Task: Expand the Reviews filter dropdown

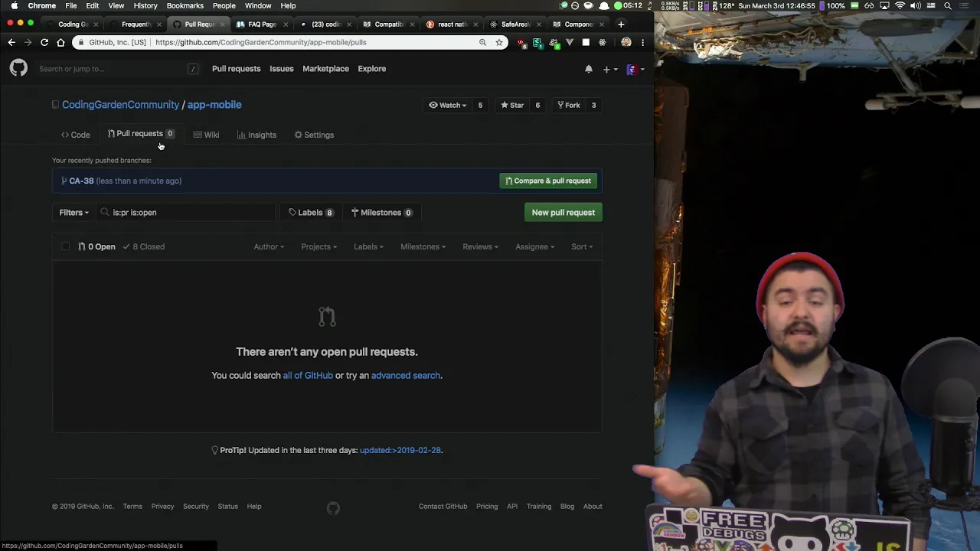Action: click(480, 246)
